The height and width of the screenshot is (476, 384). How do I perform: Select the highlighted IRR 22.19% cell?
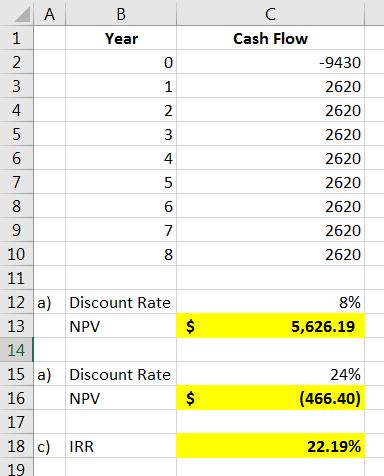click(270, 446)
